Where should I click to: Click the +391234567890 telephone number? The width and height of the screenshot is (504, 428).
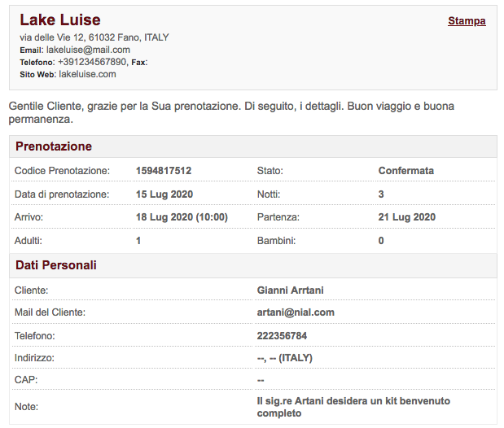tap(92, 62)
